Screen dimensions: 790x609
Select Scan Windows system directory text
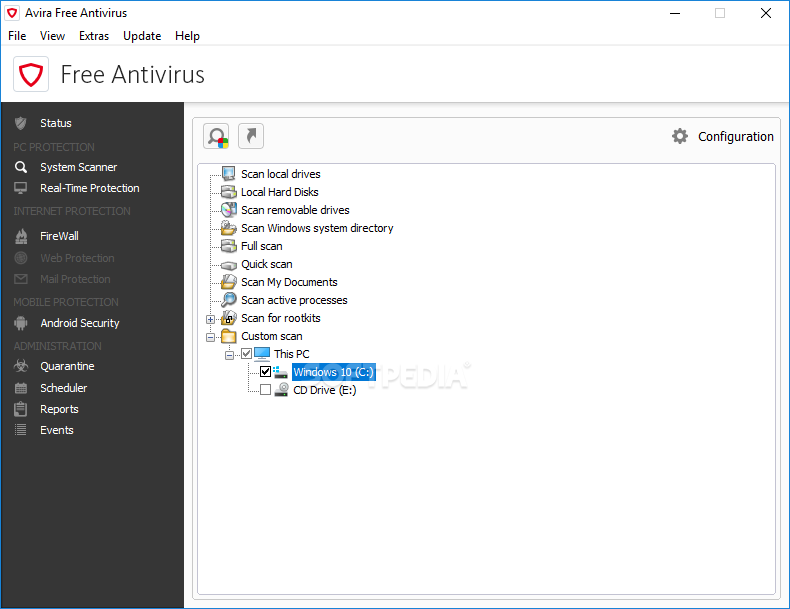(317, 228)
